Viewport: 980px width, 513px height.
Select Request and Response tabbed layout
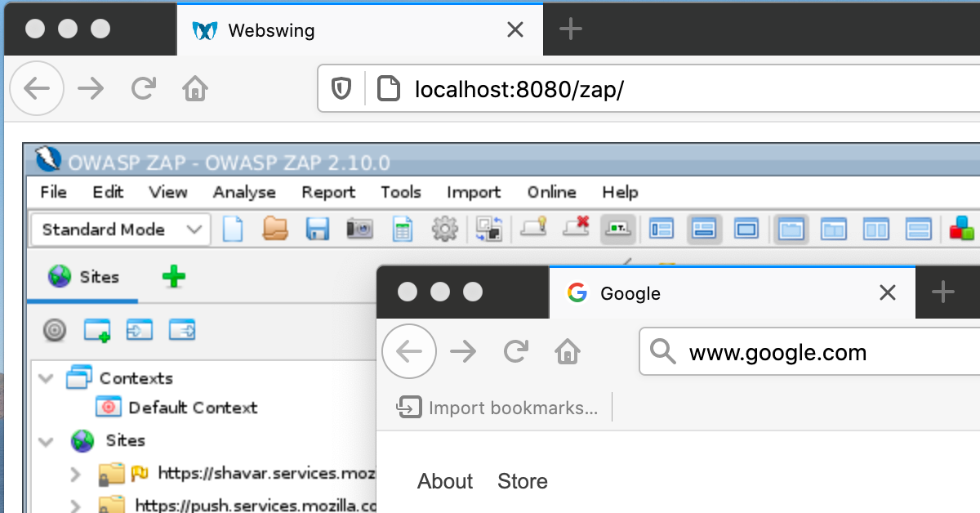click(x=790, y=230)
